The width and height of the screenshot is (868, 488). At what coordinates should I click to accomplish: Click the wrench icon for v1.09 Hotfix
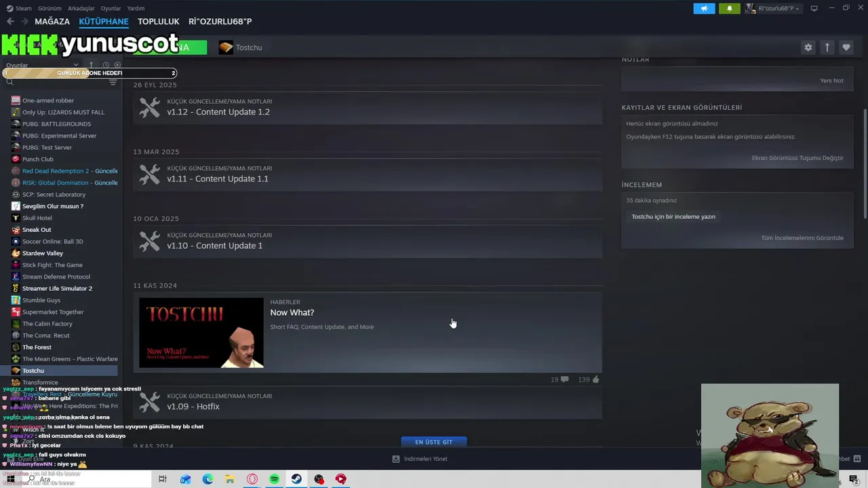(149, 402)
